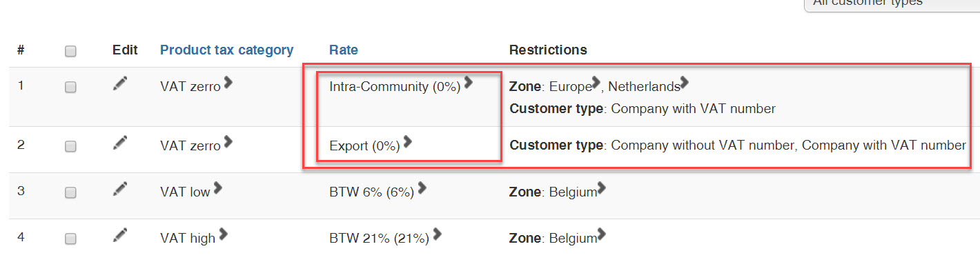Tick the checkbox for row 3

click(x=70, y=192)
